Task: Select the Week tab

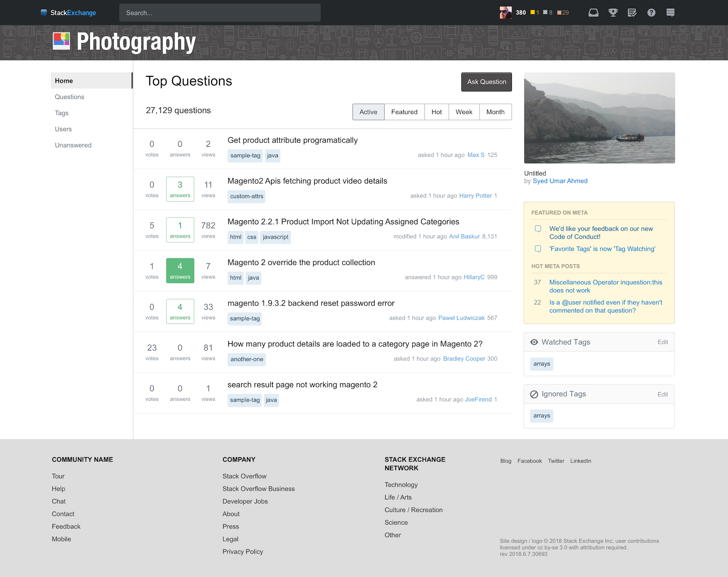Action: pyautogui.click(x=464, y=112)
